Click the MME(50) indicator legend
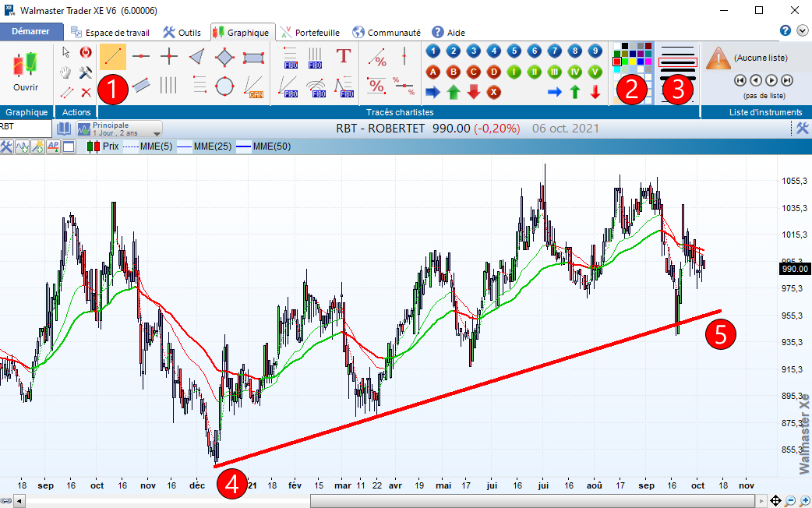Screen dimensions: 812x508 (263, 146)
